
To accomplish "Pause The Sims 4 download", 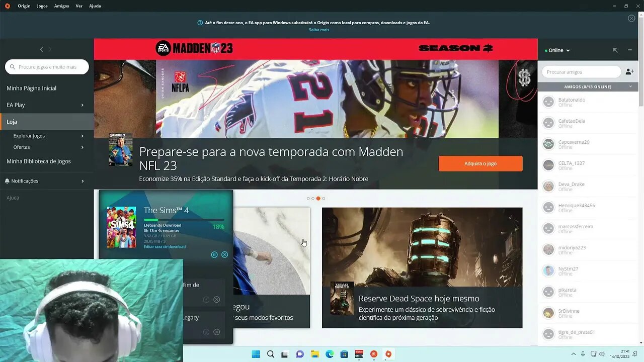I will tap(214, 255).
